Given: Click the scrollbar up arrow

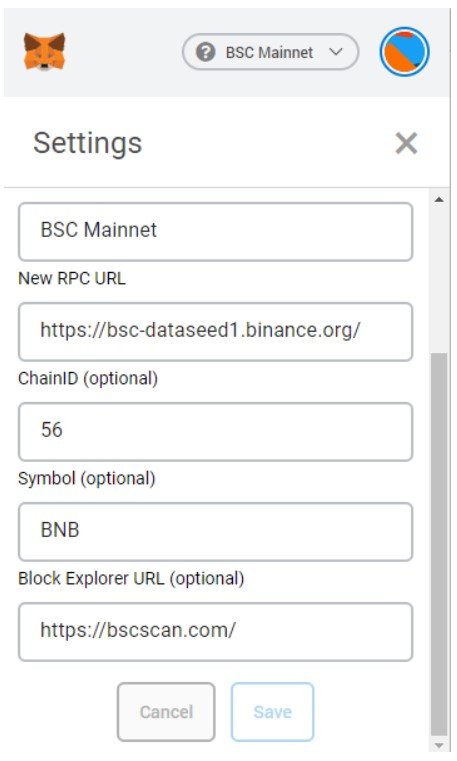Looking at the screenshot, I should [x=439, y=199].
